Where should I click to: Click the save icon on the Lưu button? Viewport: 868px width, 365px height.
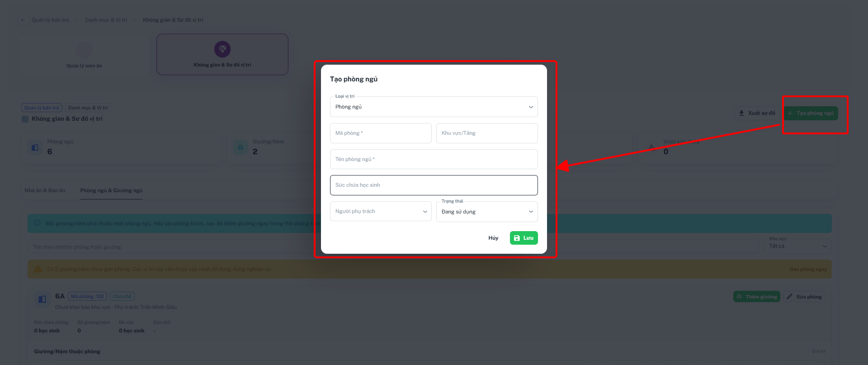[517, 238]
